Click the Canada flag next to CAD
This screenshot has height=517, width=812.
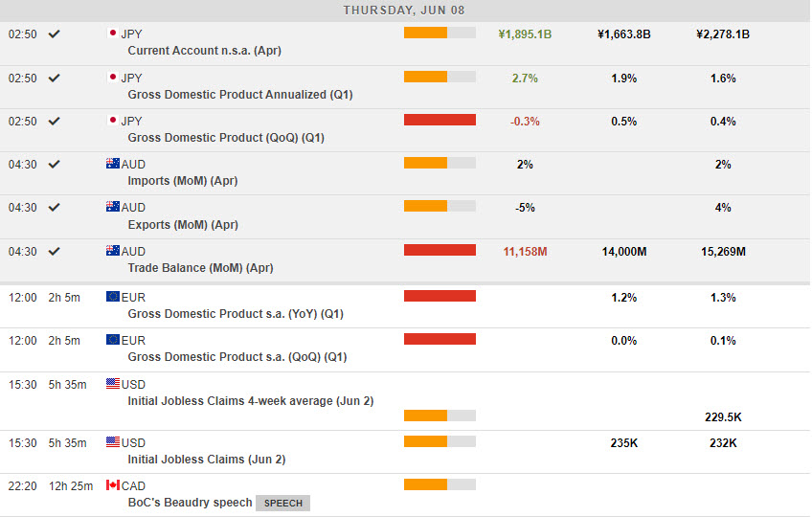(112, 485)
